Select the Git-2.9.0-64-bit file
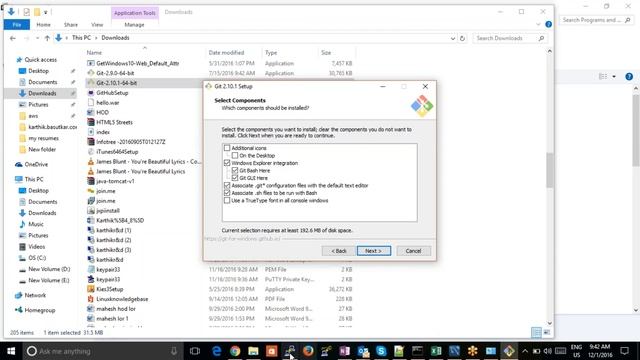The width and height of the screenshot is (640, 360). coord(115,73)
